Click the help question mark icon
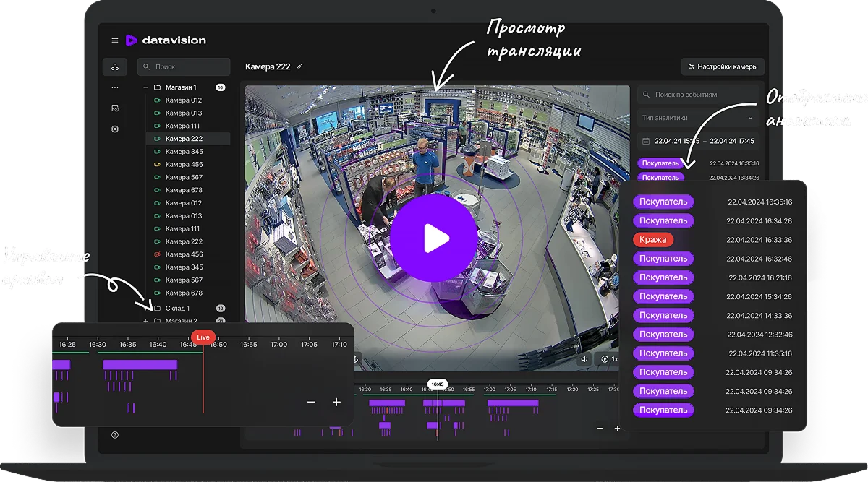 115,435
